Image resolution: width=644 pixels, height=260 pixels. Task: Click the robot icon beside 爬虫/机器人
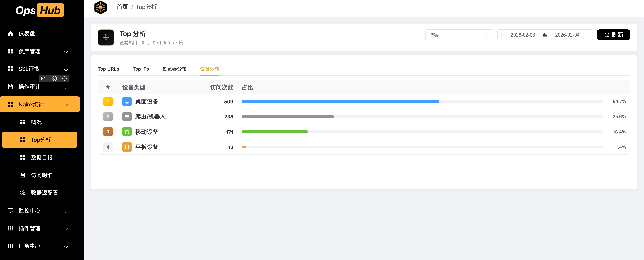[127, 117]
